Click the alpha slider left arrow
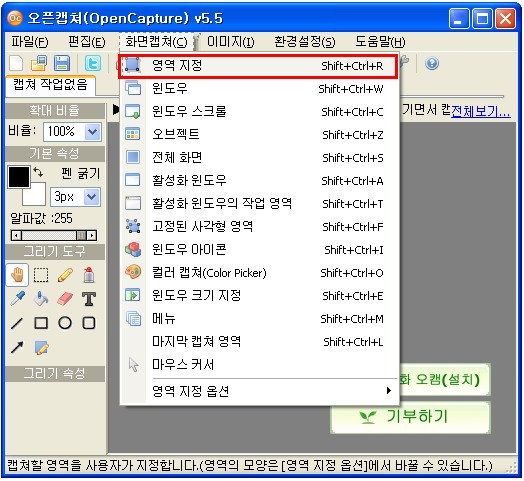The height and width of the screenshot is (481, 524). pyautogui.click(x=16, y=235)
